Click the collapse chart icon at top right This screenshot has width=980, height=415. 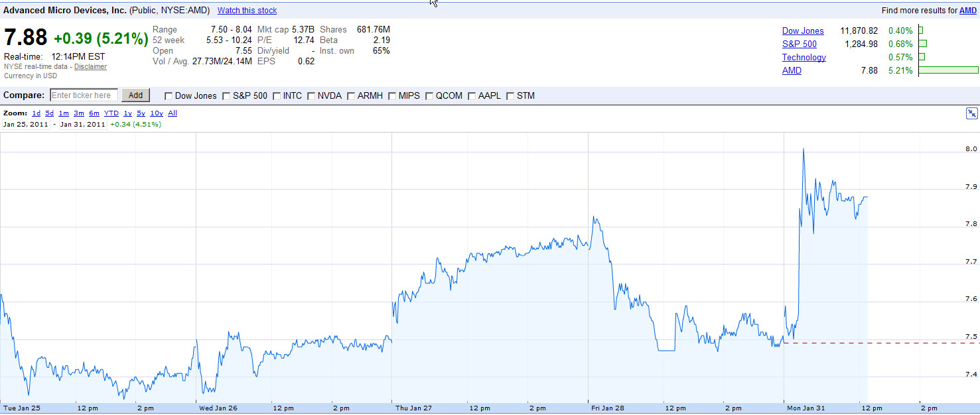pos(971,114)
